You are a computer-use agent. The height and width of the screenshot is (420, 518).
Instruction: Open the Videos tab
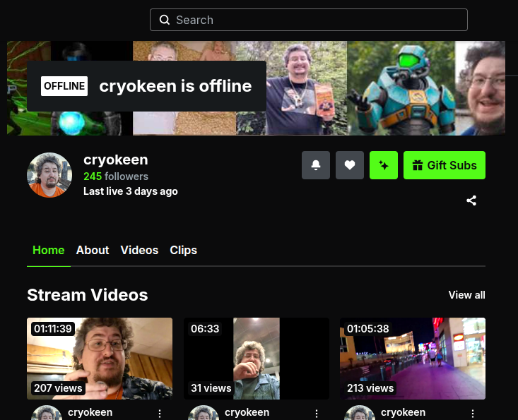[x=139, y=250]
